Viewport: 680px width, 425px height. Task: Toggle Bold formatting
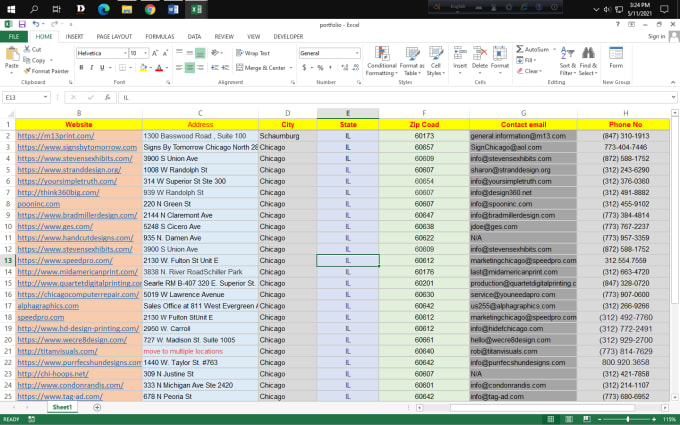pyautogui.click(x=81, y=68)
